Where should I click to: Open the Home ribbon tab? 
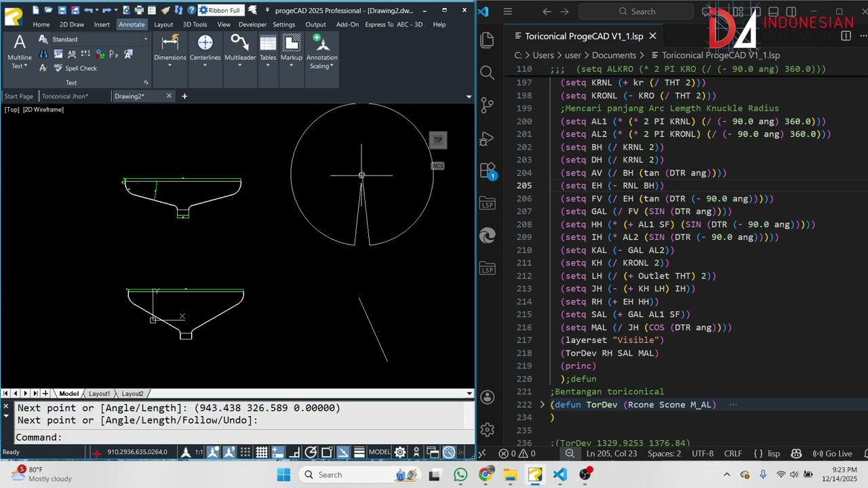(41, 24)
